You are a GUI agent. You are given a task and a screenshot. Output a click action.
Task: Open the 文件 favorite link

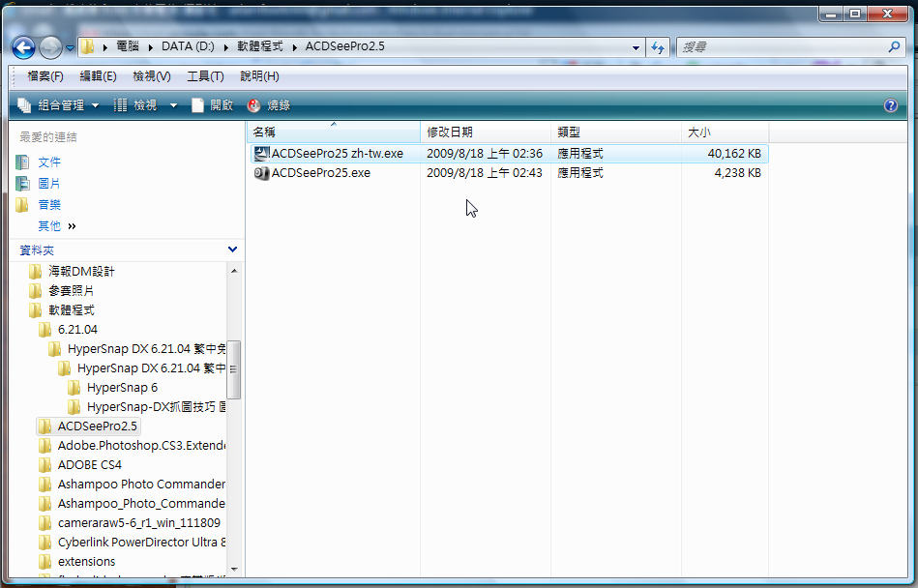pyautogui.click(x=49, y=162)
